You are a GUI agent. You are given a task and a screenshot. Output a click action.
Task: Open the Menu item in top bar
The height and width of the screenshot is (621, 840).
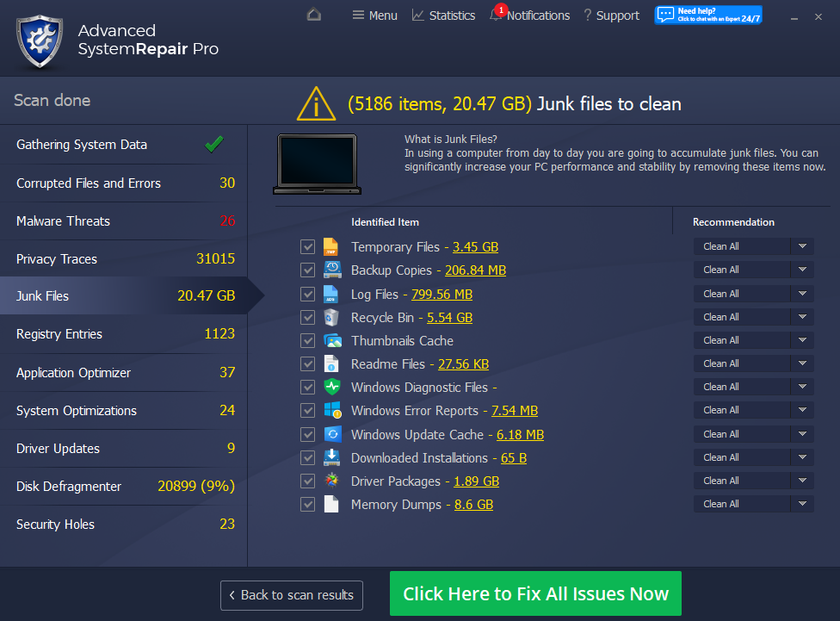click(x=374, y=16)
